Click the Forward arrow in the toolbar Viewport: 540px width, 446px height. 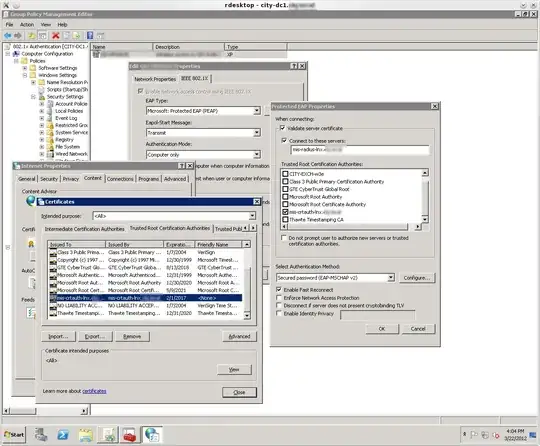coord(18,35)
